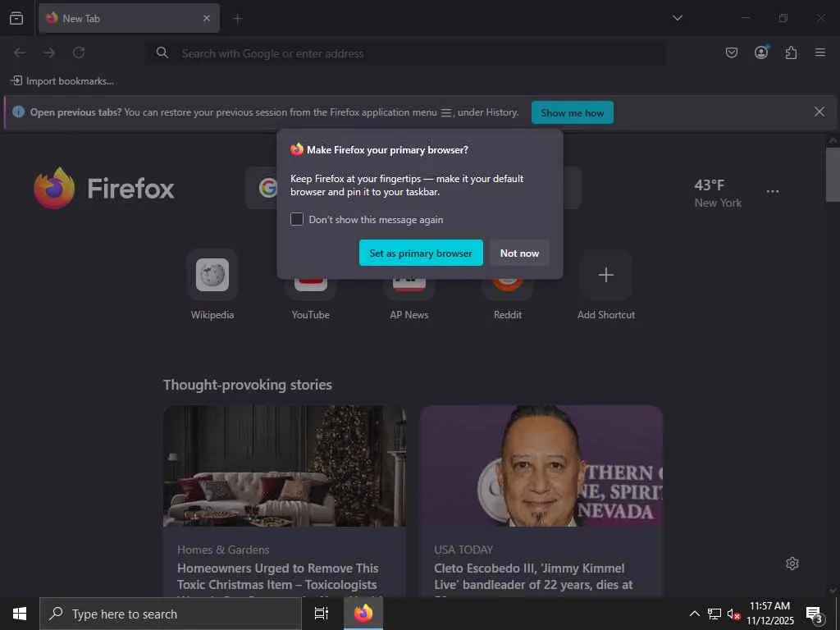Click the Homeowners Urged to Remove headline
Screen dimensions: 840x630
(x=277, y=577)
